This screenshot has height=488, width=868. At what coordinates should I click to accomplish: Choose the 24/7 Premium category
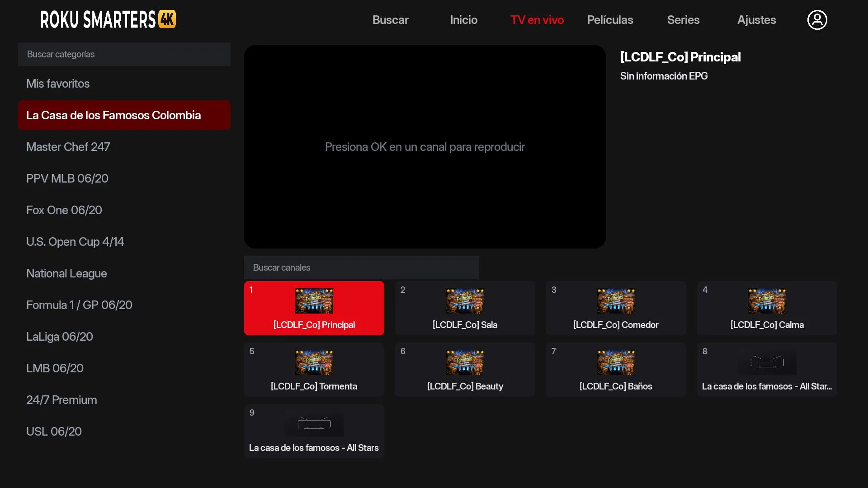click(124, 400)
